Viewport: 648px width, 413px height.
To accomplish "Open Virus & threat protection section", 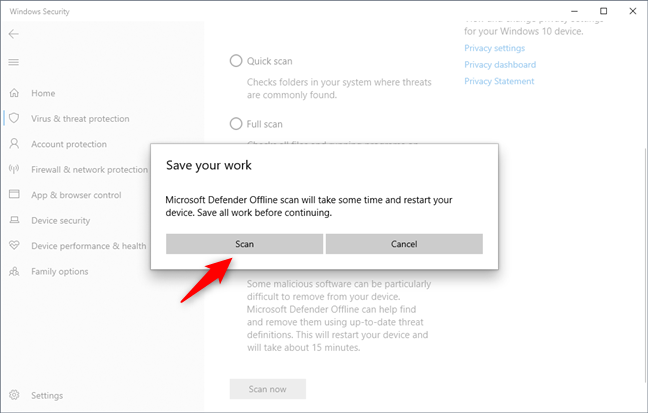I will pos(80,119).
